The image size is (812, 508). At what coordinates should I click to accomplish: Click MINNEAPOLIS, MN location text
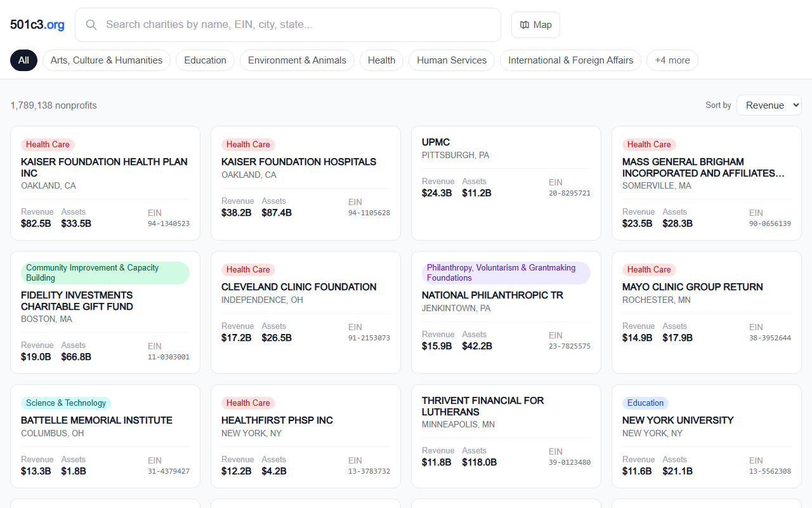tap(459, 424)
